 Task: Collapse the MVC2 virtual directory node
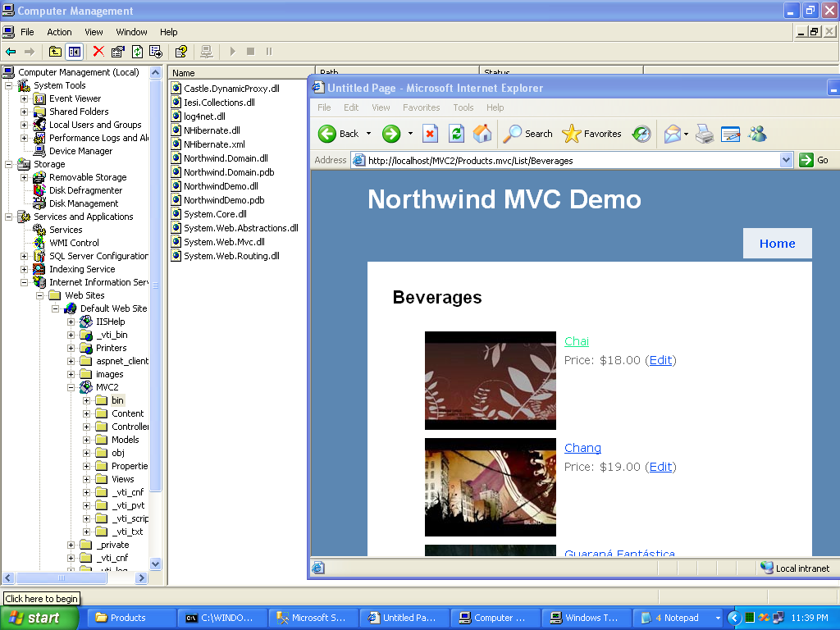pos(71,387)
